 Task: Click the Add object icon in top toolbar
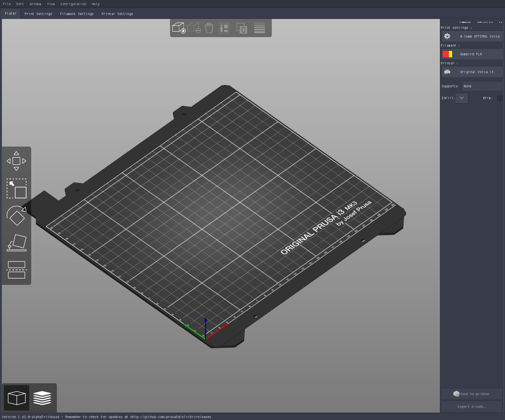178,28
